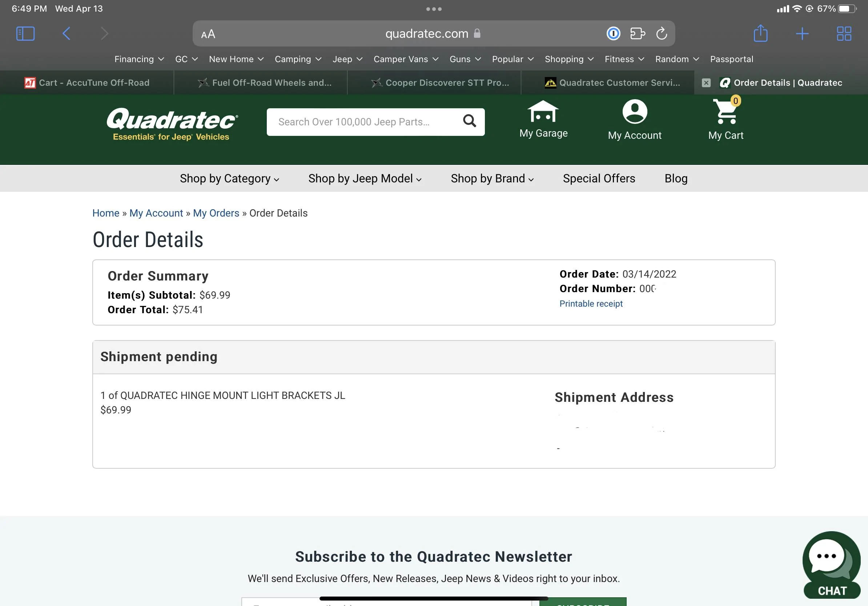
Task: Expand the Jeep bookmarks folder
Action: tap(347, 59)
